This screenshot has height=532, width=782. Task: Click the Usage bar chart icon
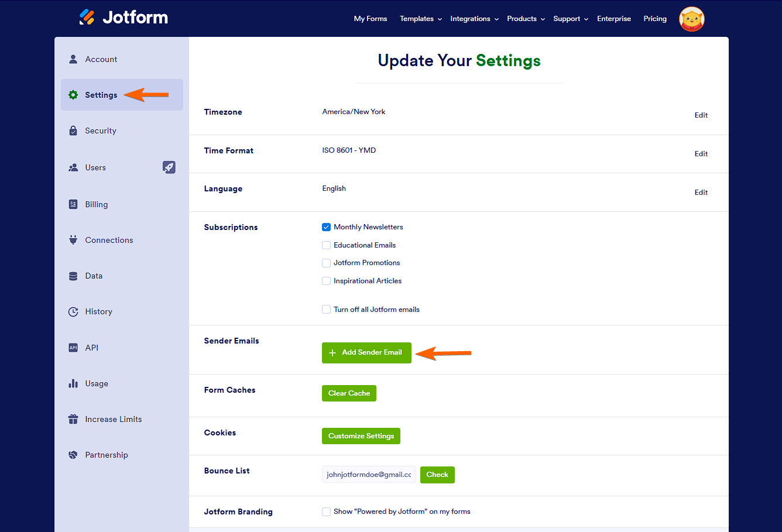point(73,383)
